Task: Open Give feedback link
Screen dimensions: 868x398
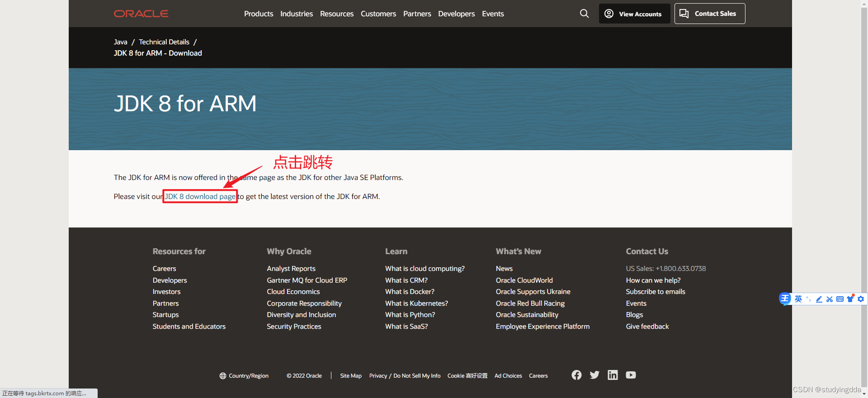Action: coord(647,327)
